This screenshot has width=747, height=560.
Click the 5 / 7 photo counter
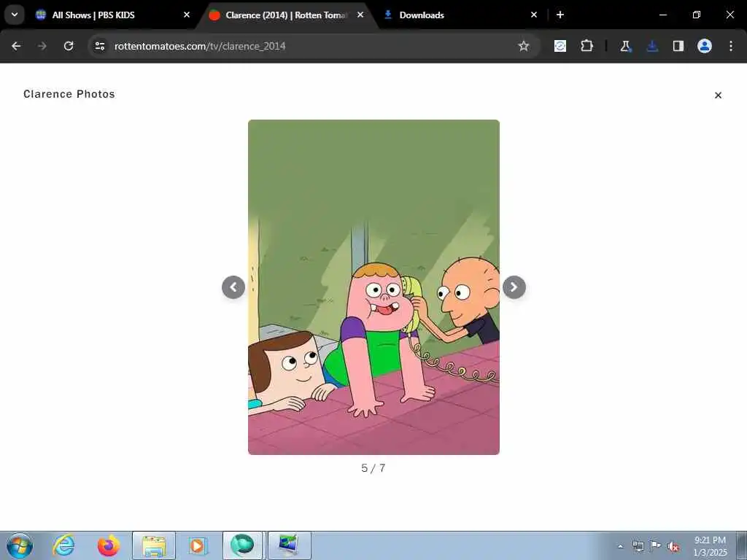pos(373,468)
